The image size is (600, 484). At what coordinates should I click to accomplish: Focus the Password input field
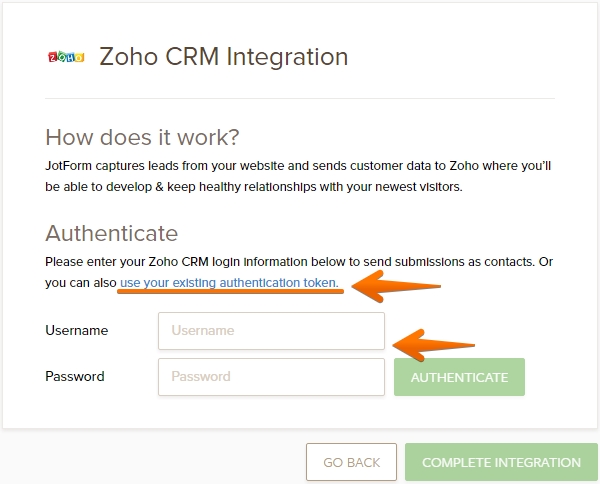coord(271,377)
